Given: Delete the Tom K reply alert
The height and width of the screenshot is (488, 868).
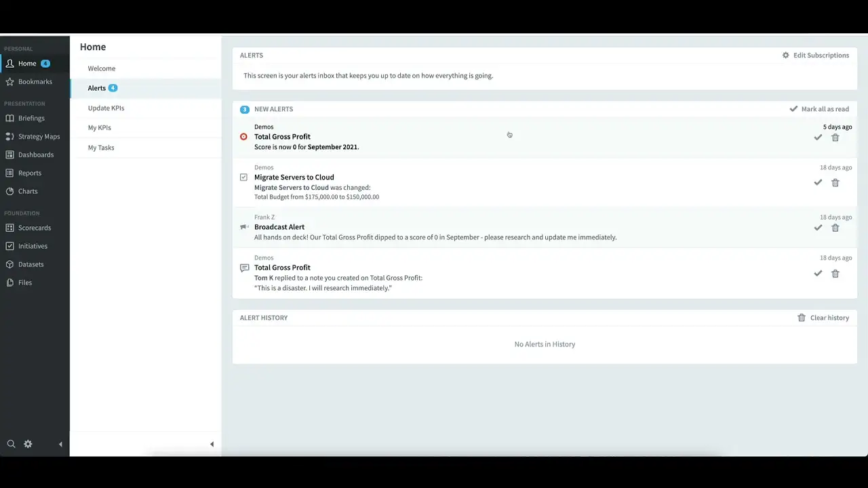Looking at the screenshot, I should [x=835, y=274].
